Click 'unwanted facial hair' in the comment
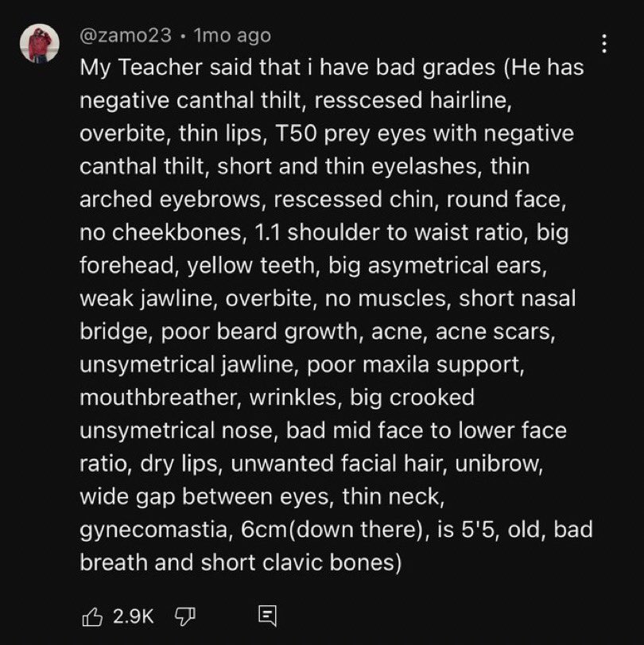The image size is (644, 645). point(339,464)
